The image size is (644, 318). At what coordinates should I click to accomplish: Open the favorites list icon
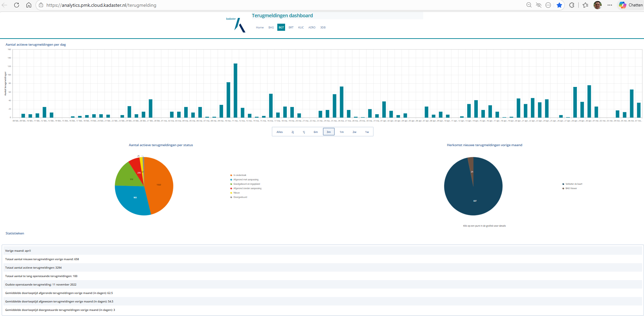click(585, 5)
